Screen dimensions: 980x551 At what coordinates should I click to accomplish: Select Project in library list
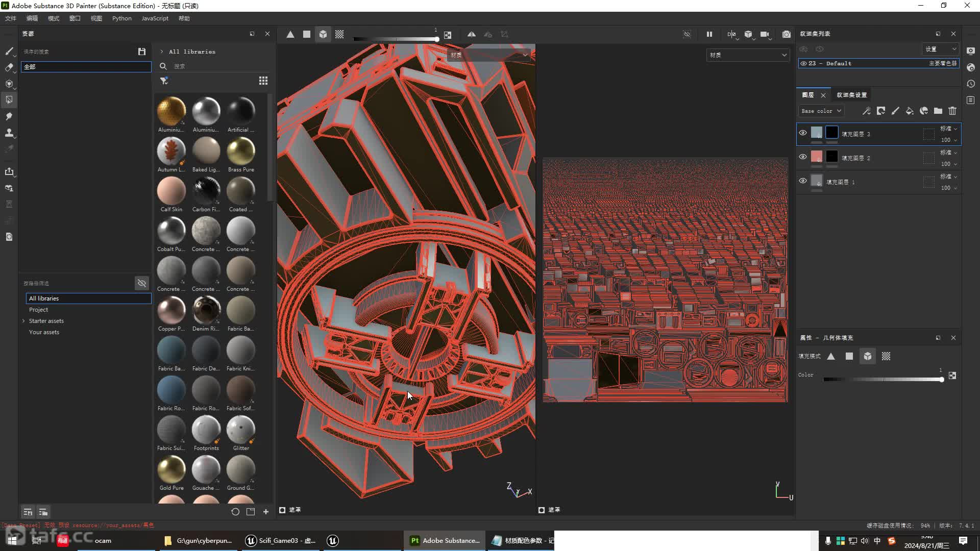pyautogui.click(x=39, y=310)
